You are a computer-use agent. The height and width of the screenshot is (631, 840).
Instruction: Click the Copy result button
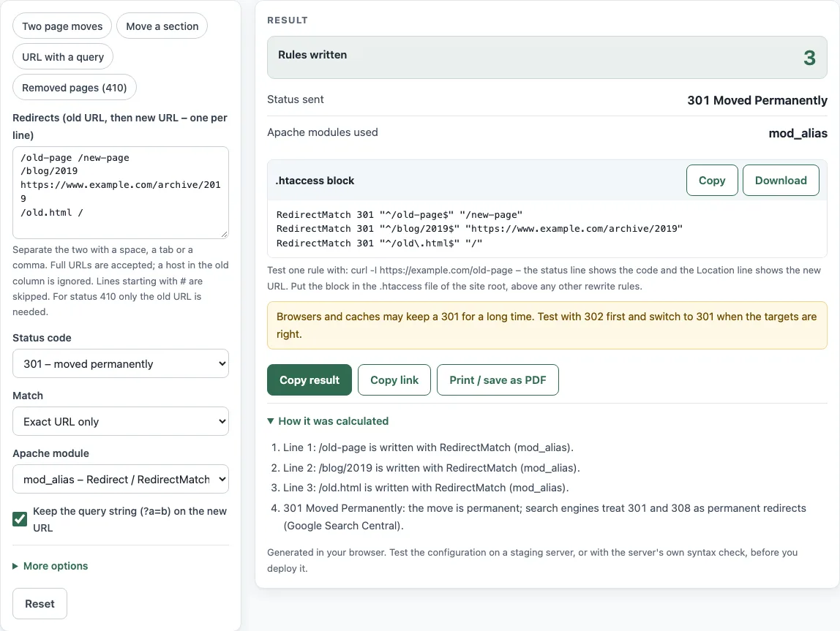(x=310, y=380)
